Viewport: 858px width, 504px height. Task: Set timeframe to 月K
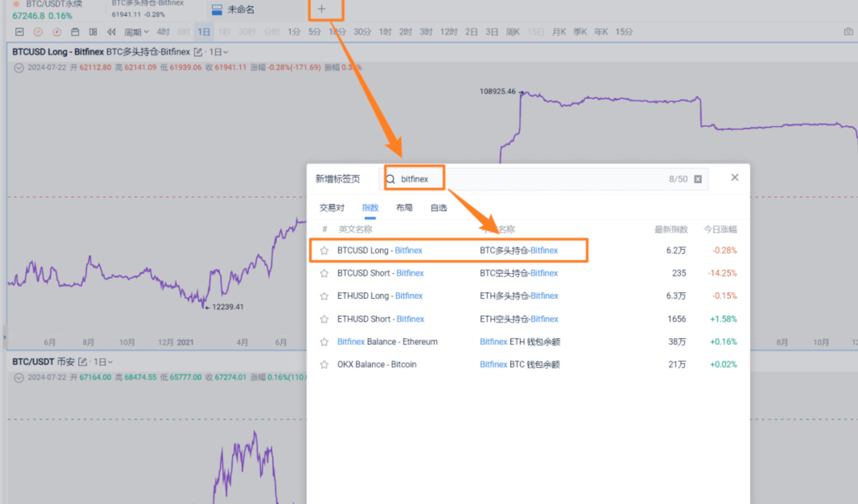(559, 32)
